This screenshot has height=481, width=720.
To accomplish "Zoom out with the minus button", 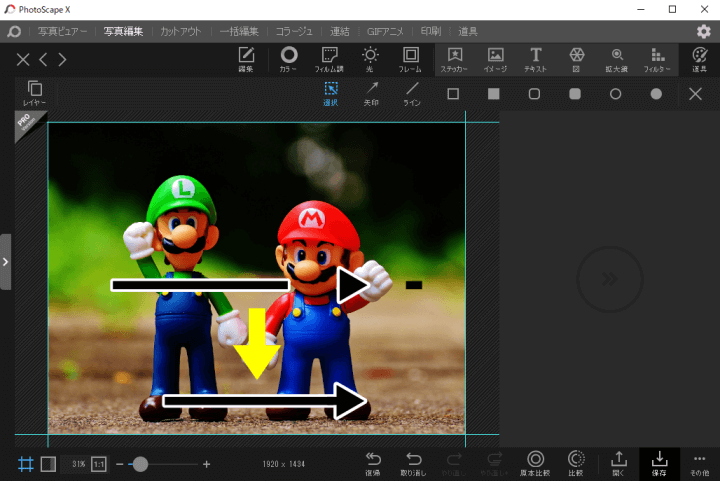I will tap(120, 464).
